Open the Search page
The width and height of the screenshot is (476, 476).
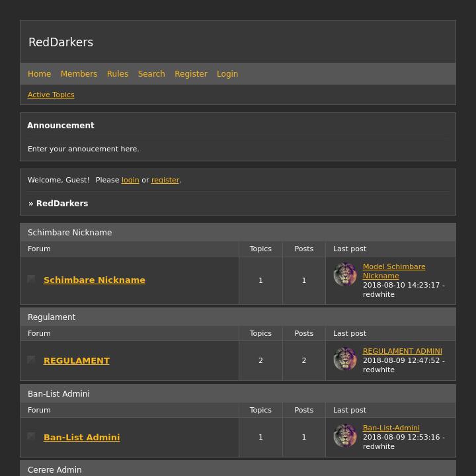point(151,74)
